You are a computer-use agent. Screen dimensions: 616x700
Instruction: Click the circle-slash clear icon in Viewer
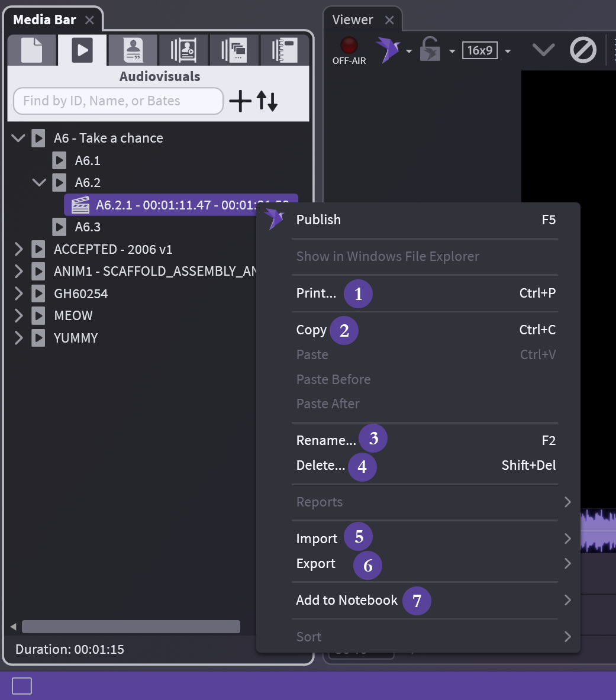click(583, 50)
